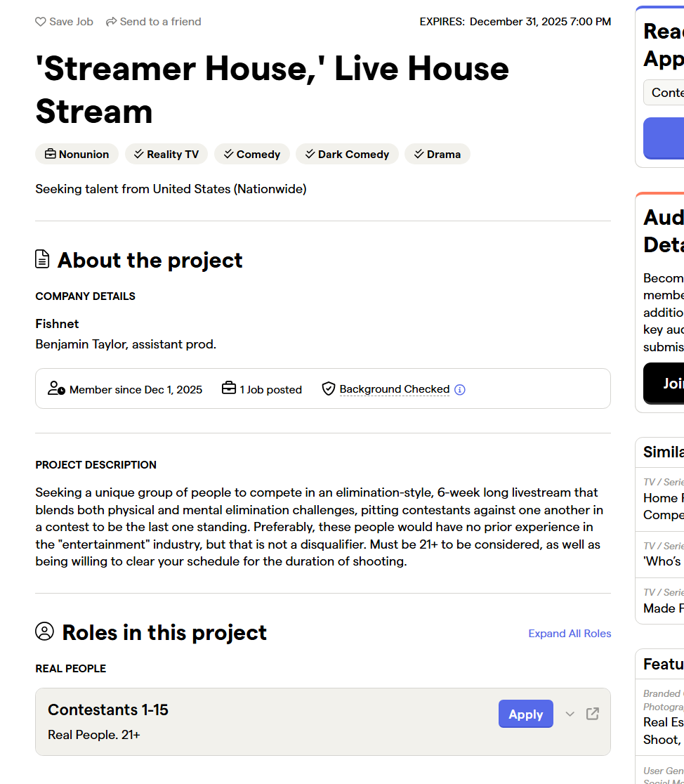Click the heart icon next to Save Job
The height and width of the screenshot is (784, 684).
coord(41,22)
